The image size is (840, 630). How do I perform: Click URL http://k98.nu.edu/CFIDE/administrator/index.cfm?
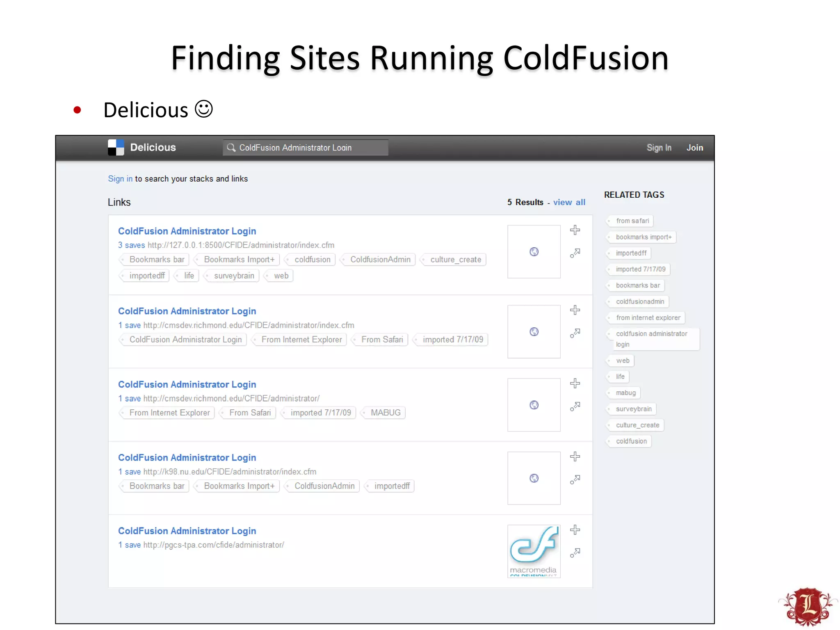click(x=230, y=472)
